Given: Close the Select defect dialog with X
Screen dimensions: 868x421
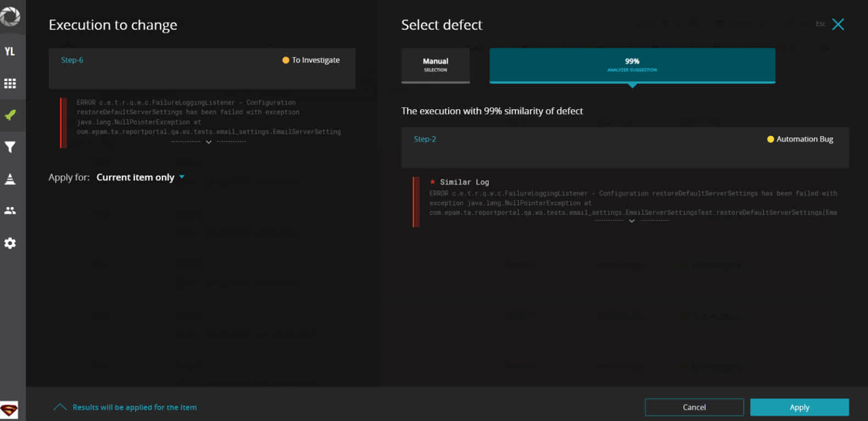Looking at the screenshot, I should (x=838, y=24).
